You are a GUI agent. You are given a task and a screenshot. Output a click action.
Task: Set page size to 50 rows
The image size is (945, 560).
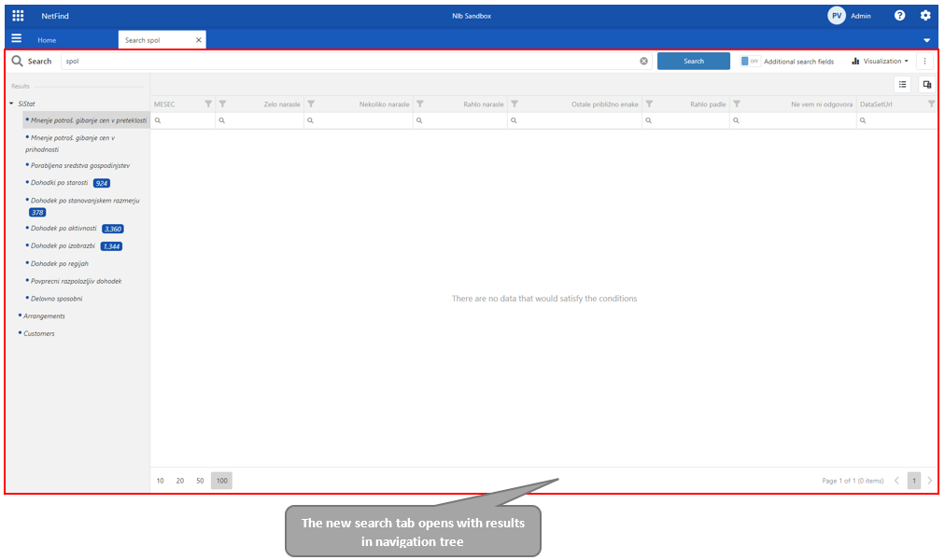tap(200, 481)
